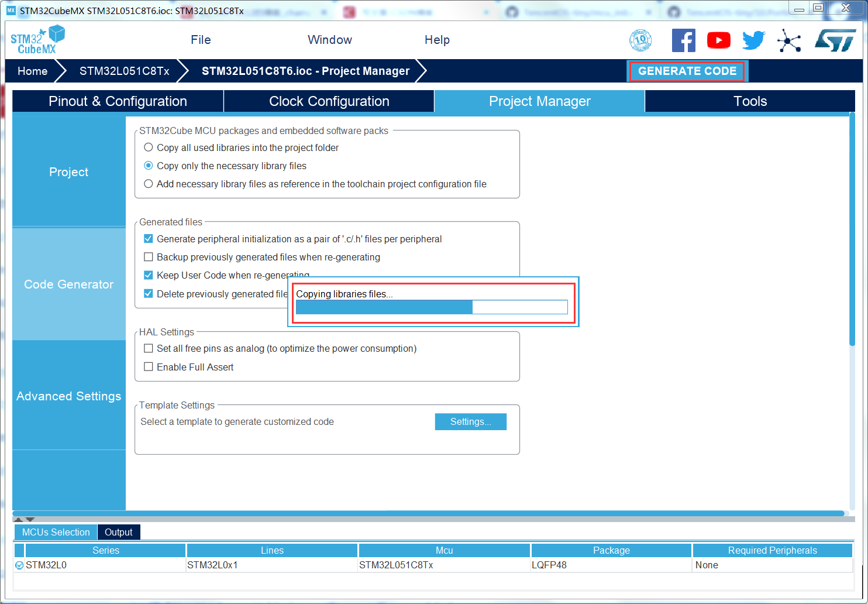The height and width of the screenshot is (604, 868).
Task: Select the None peripherals cell
Action: [x=773, y=565]
